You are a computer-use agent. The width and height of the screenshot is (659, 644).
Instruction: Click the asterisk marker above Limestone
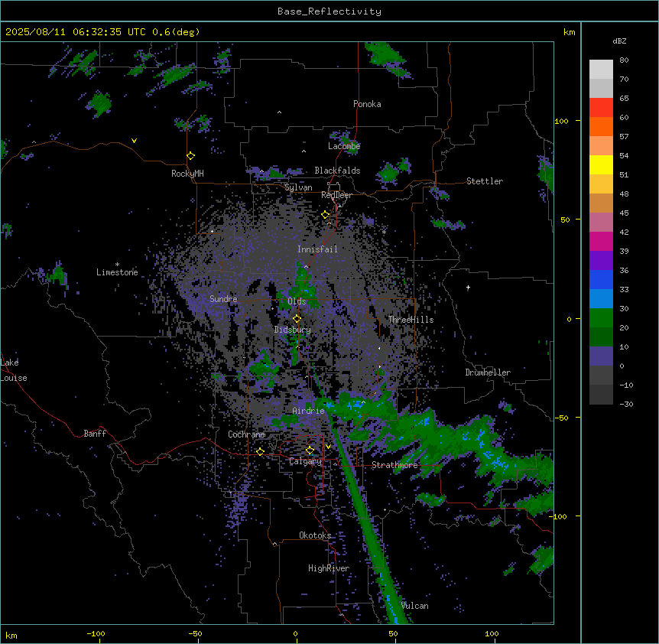[x=117, y=265]
